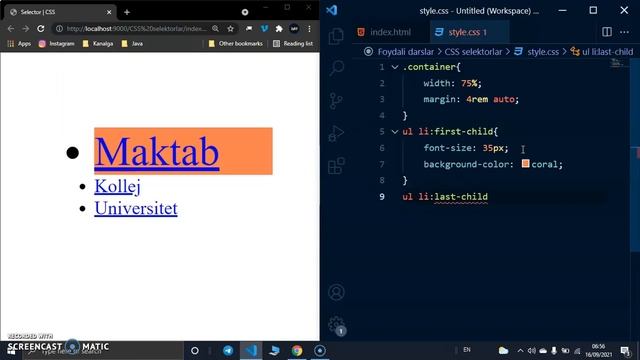Open the Maktab link

157,152
